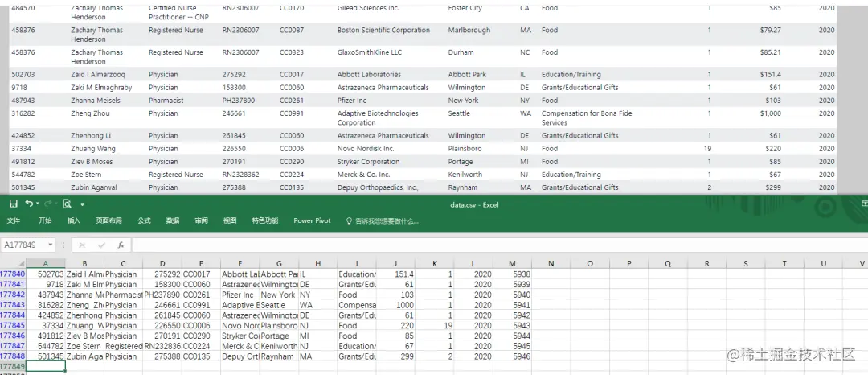Select the empty active cell A177849
The height and width of the screenshot is (375, 868).
point(45,367)
